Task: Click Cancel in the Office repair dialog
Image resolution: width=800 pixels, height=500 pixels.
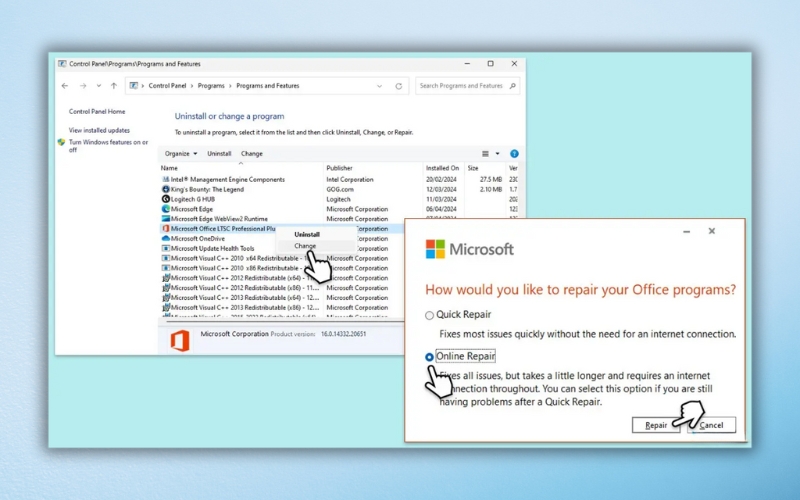Action: [x=711, y=425]
